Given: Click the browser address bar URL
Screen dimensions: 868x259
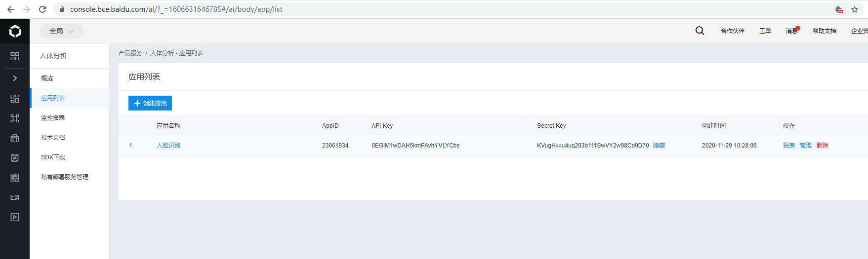Looking at the screenshot, I should pyautogui.click(x=176, y=9).
